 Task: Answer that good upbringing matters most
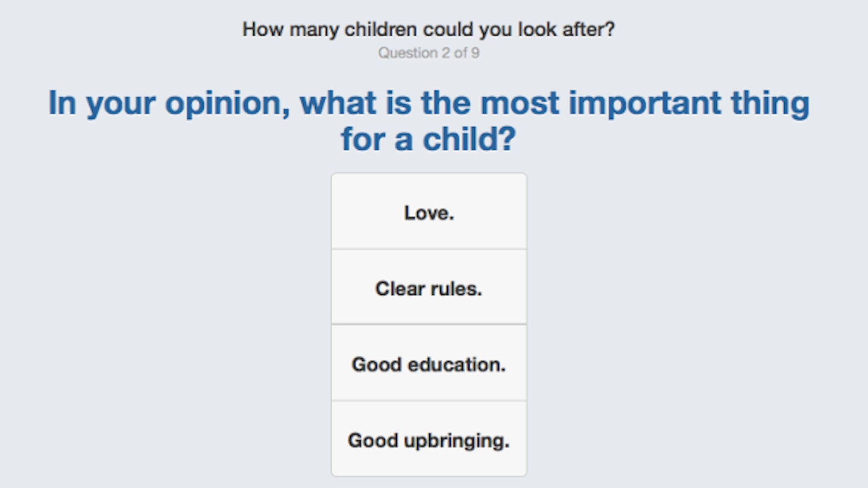click(x=429, y=439)
